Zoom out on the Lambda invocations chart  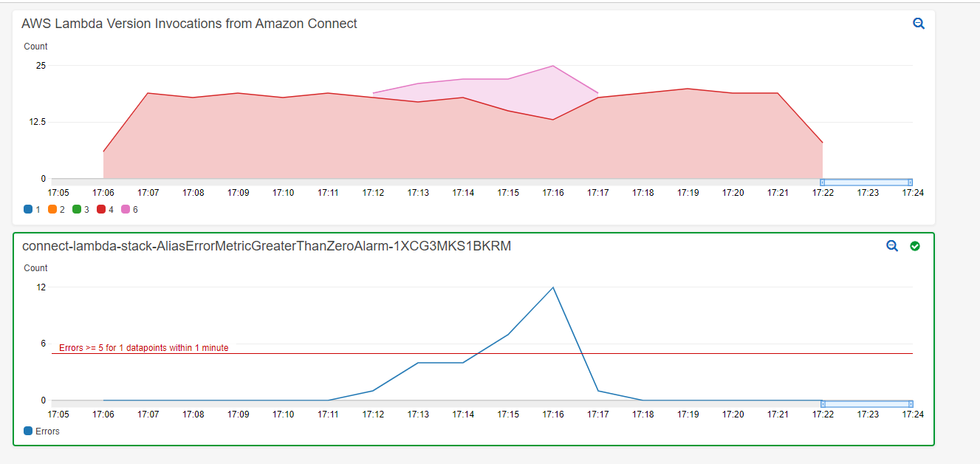coord(919,23)
